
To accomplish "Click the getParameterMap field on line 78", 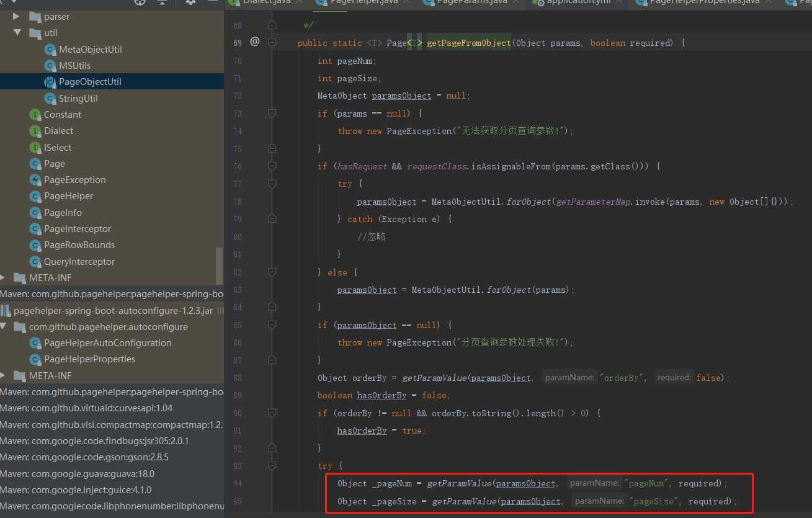I will (x=594, y=202).
